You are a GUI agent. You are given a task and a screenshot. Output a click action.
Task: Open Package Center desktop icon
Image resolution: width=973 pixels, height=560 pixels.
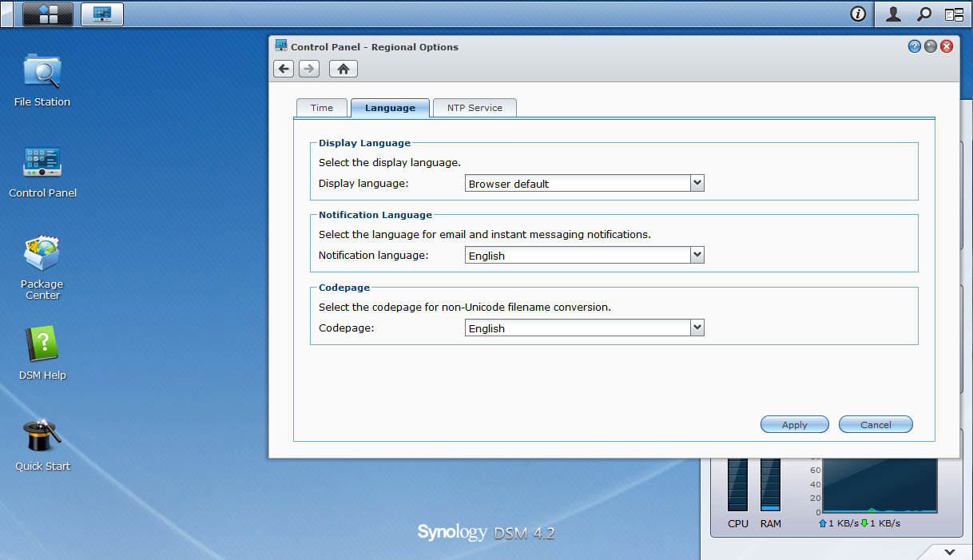[x=42, y=268]
